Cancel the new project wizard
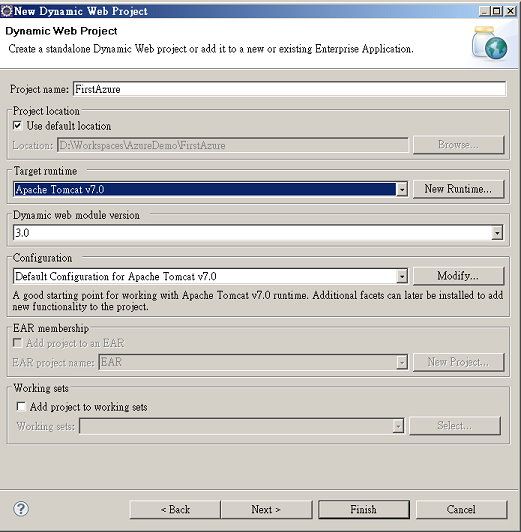 [461, 510]
